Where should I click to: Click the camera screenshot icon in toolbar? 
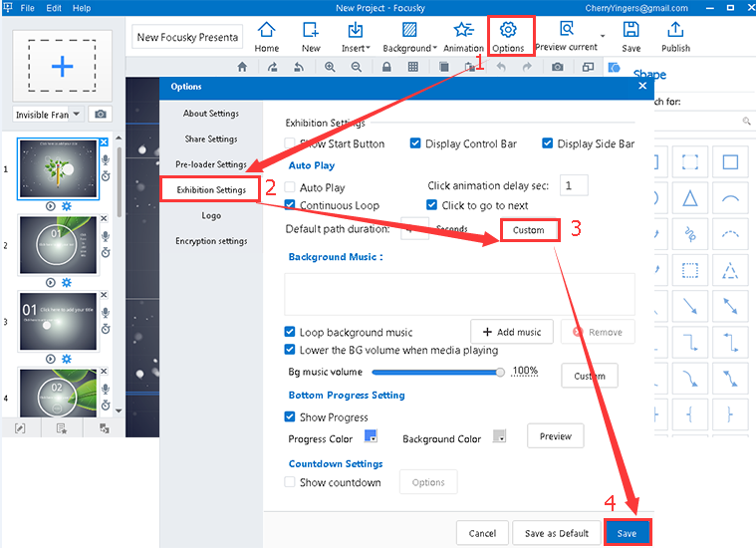pyautogui.click(x=558, y=67)
